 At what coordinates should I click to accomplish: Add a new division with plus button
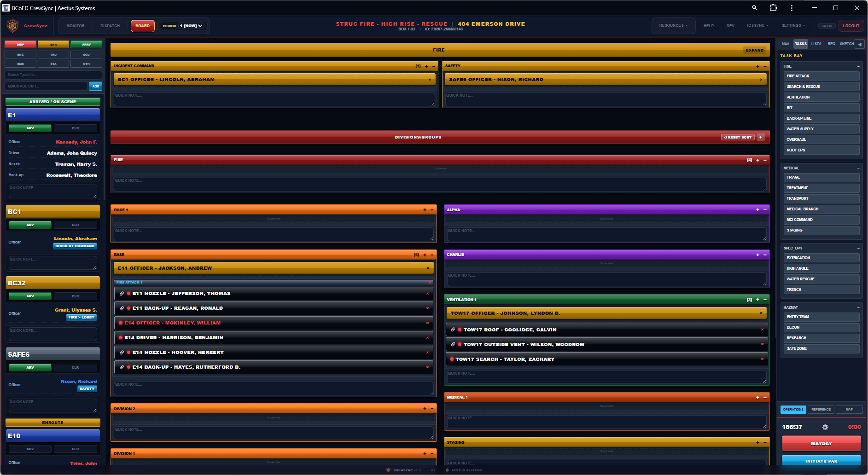pyautogui.click(x=761, y=137)
